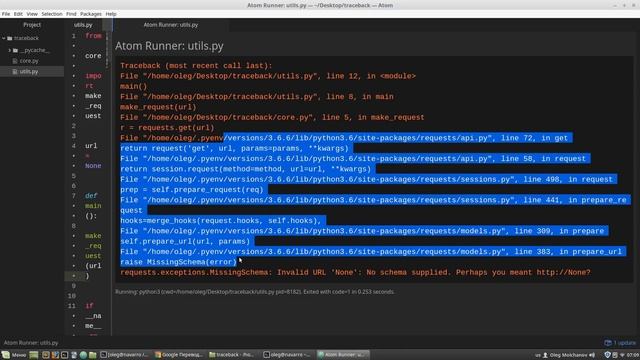The height and width of the screenshot is (360, 640).
Task: Switch to the Google Переводчик taskbar window
Action: [x=179, y=355]
